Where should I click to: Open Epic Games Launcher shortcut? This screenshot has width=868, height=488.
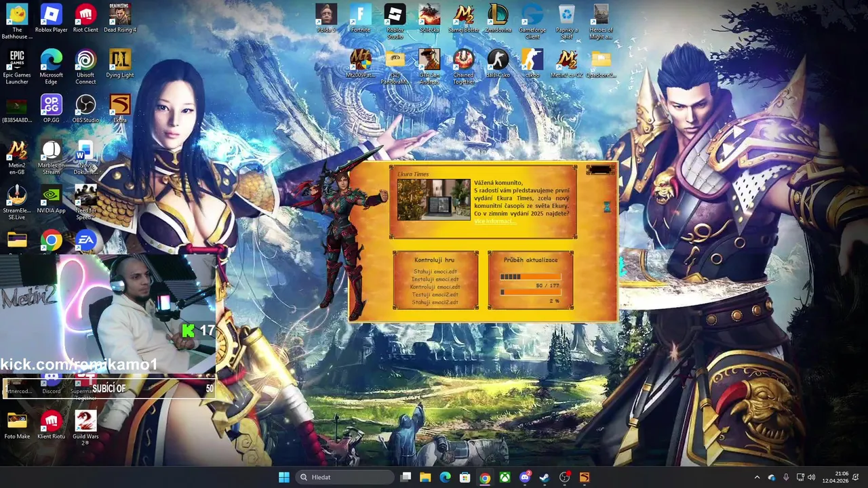pyautogui.click(x=17, y=66)
